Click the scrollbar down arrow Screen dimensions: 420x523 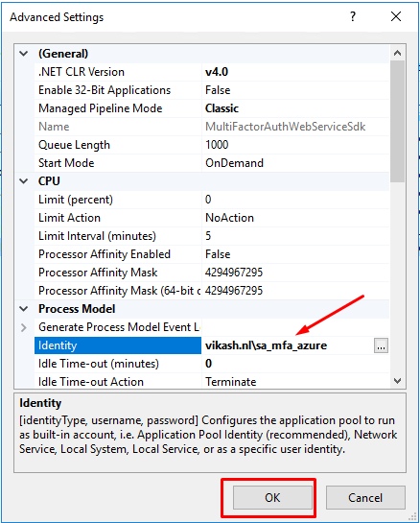pos(397,381)
